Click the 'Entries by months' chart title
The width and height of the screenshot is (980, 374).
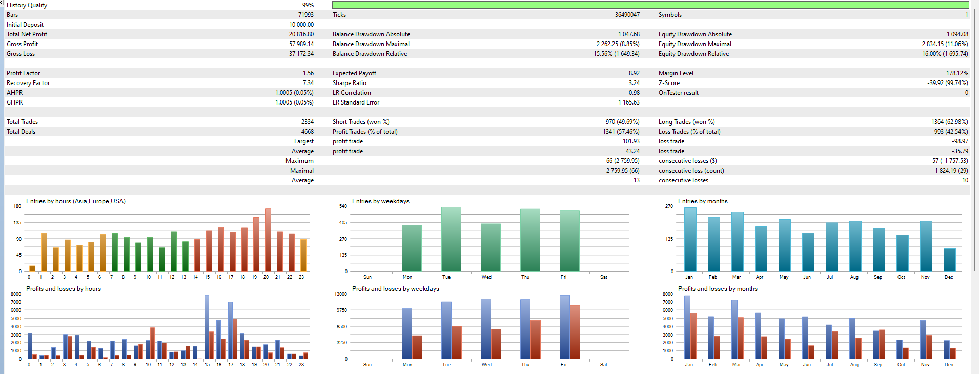tap(703, 201)
